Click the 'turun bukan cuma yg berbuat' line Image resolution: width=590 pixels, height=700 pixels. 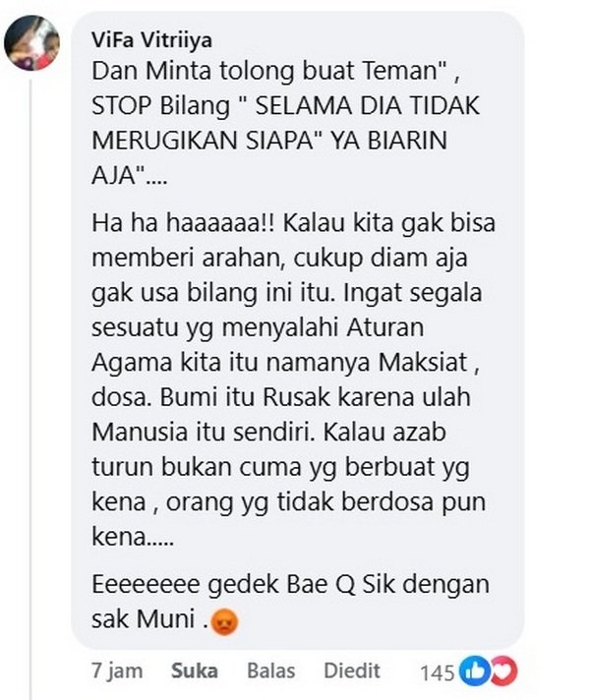coord(280,467)
